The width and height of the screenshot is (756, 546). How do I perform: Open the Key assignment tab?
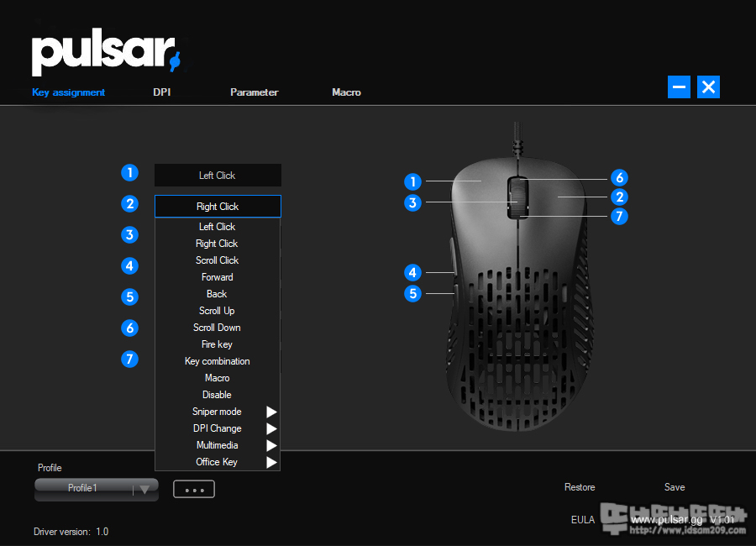[x=69, y=92]
